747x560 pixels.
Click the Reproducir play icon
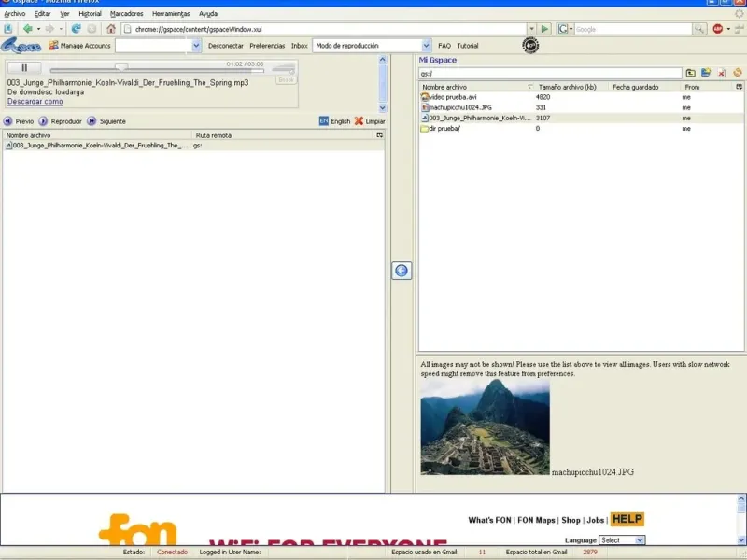click(x=43, y=121)
